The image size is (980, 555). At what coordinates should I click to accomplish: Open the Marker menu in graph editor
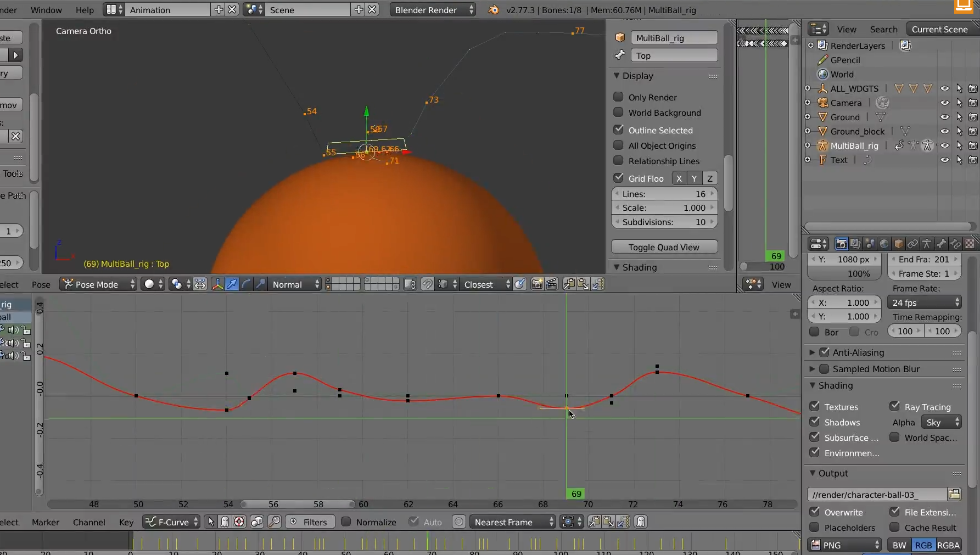point(46,522)
